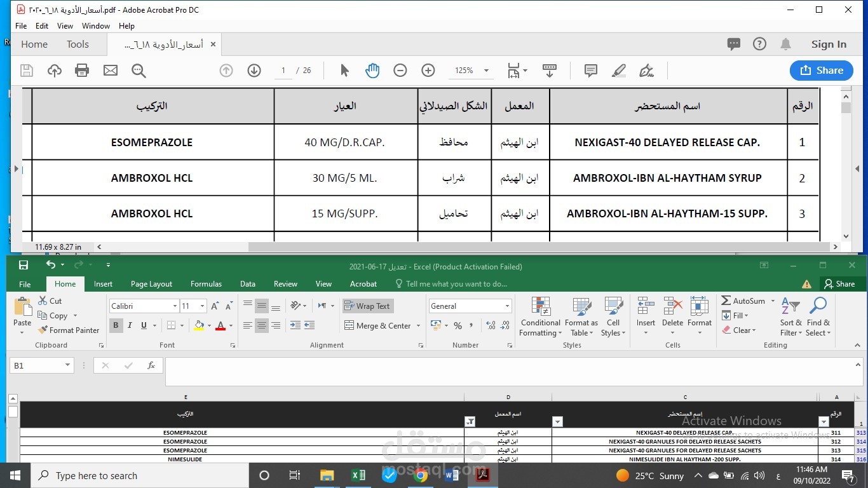The image size is (868, 488).
Task: Click the Share button in Excel
Action: (x=840, y=284)
